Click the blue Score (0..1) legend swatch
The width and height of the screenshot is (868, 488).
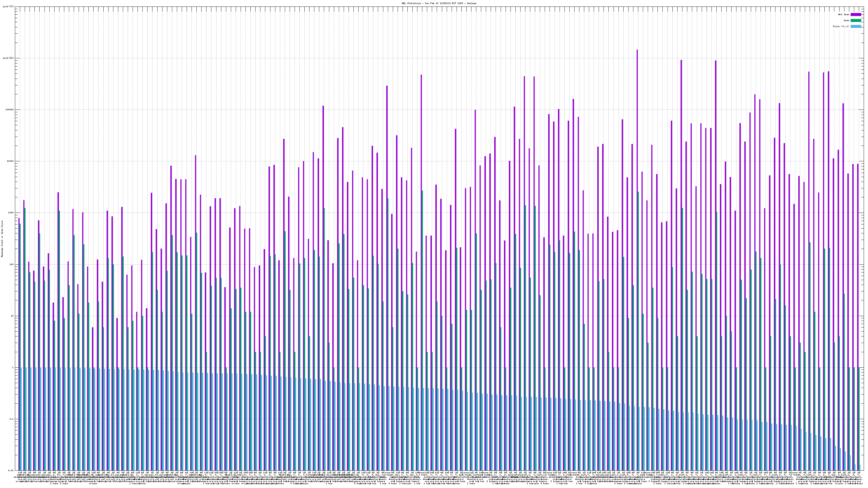point(856,26)
